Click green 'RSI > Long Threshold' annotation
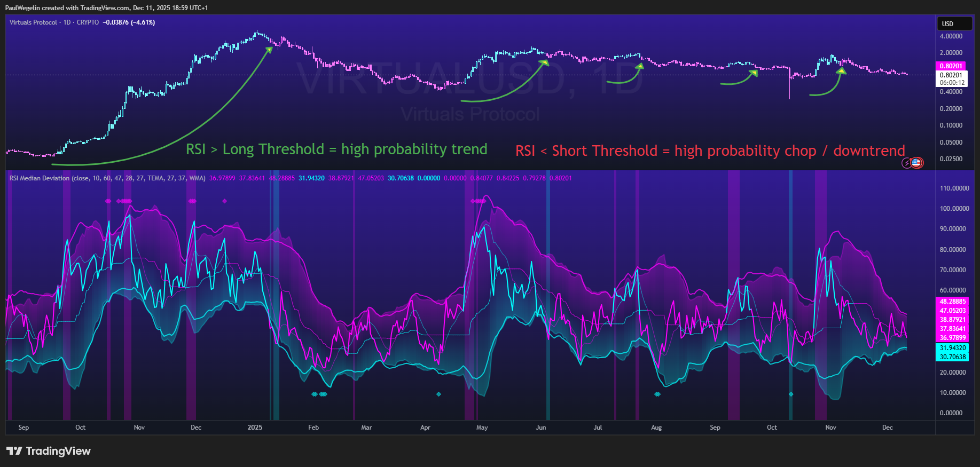The height and width of the screenshot is (467, 980). [x=336, y=149]
